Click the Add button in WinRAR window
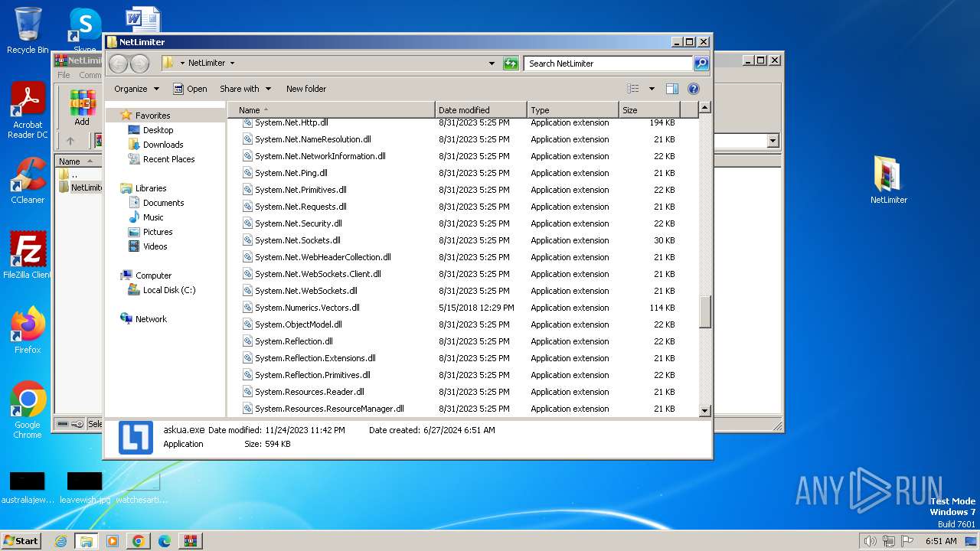Viewport: 980px width, 551px height. [x=82, y=107]
